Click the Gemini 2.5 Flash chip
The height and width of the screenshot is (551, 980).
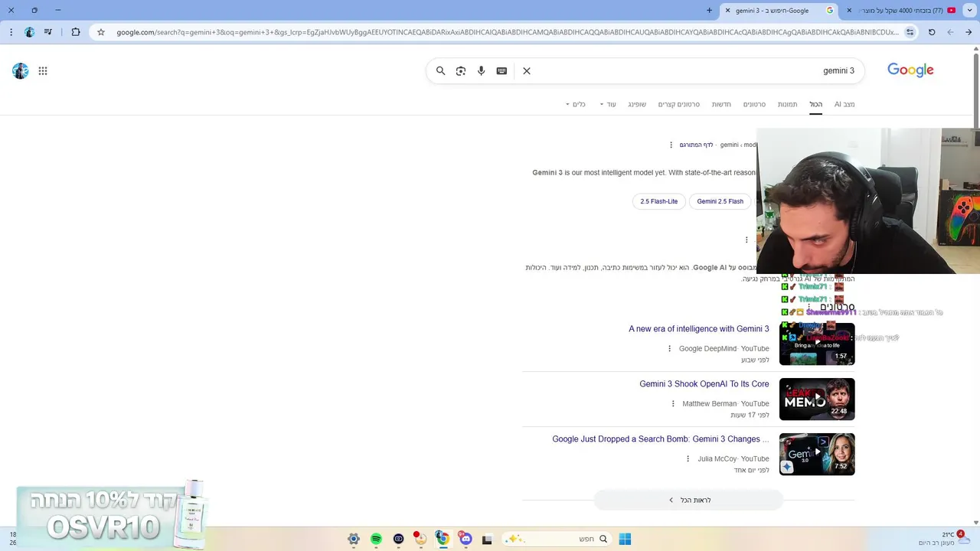pos(720,201)
